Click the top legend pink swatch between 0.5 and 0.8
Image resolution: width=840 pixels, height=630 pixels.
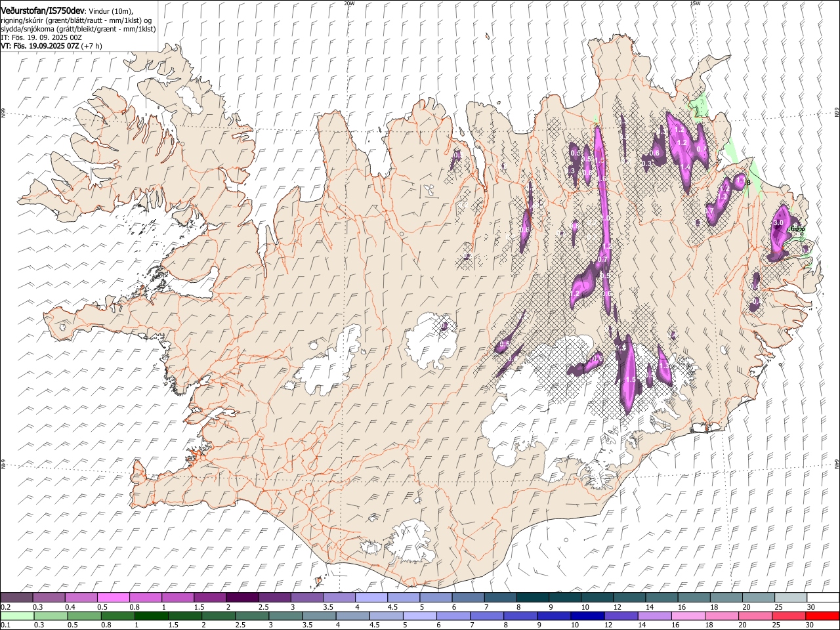click(113, 597)
